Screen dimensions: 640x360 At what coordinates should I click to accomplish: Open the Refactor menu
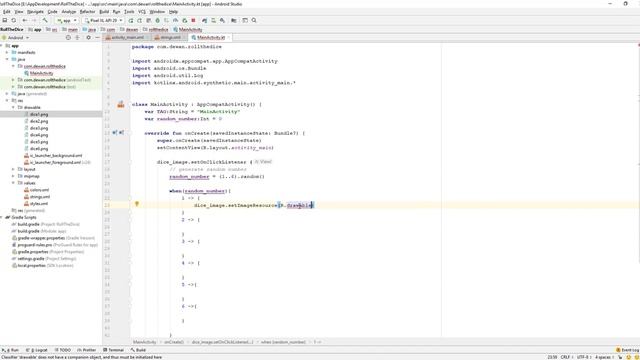point(87,12)
